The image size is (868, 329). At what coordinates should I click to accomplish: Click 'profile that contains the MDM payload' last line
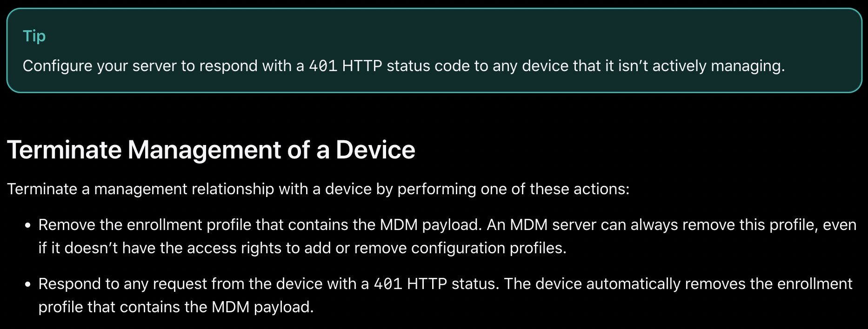click(176, 307)
